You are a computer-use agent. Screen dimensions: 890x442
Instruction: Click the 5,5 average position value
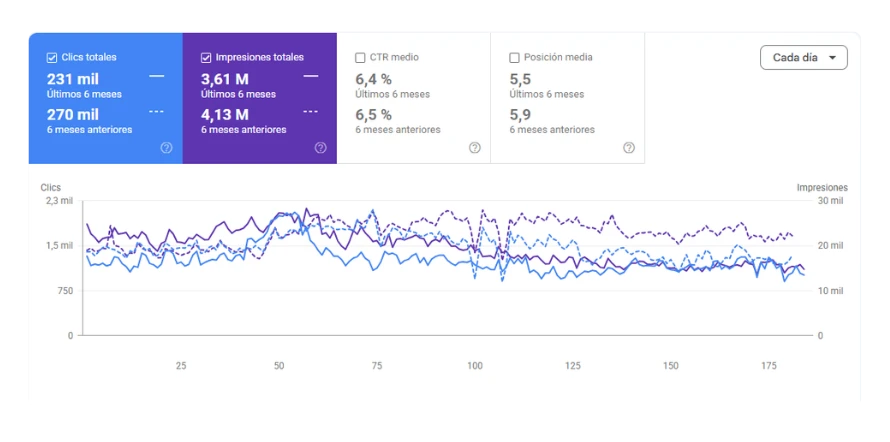pyautogui.click(x=520, y=79)
